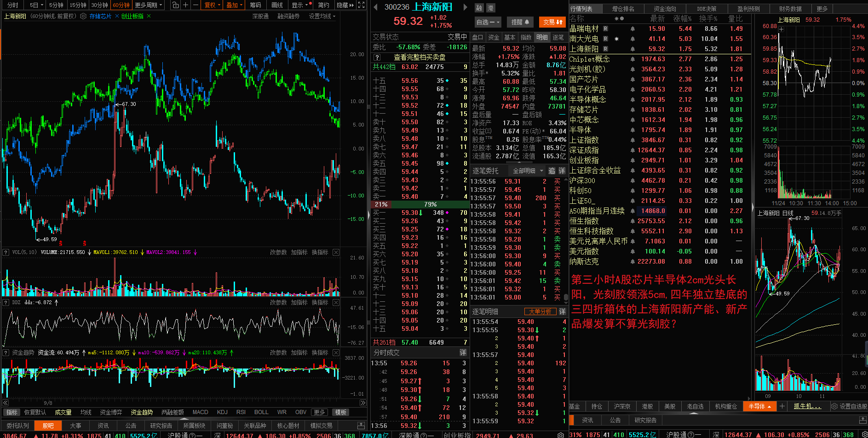Open the DDE决策 tab

click(x=707, y=9)
